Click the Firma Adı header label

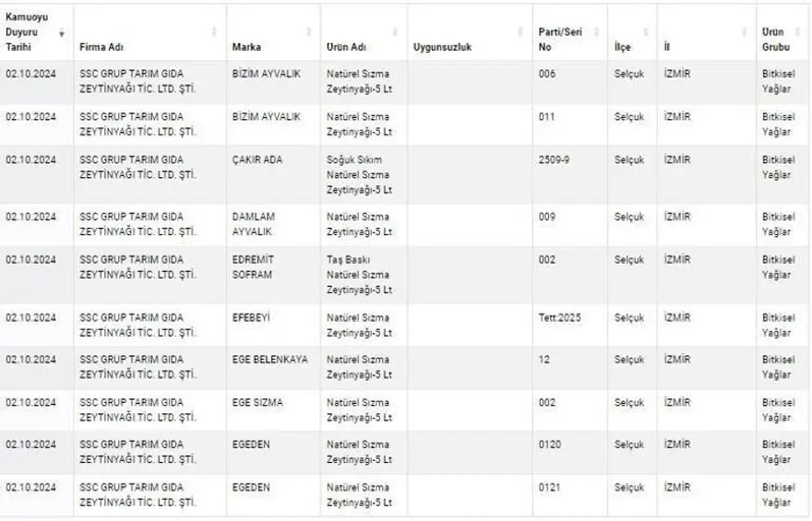coord(101,47)
